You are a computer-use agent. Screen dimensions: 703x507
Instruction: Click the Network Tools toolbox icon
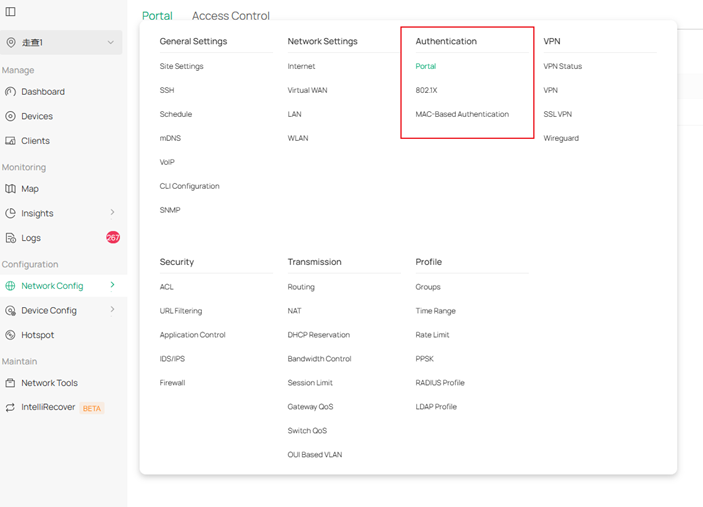coord(10,383)
